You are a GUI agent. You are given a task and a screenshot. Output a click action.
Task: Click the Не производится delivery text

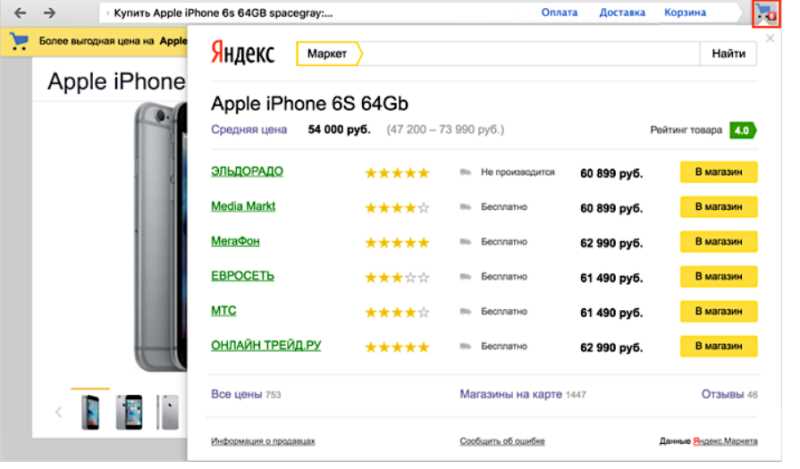[517, 172]
